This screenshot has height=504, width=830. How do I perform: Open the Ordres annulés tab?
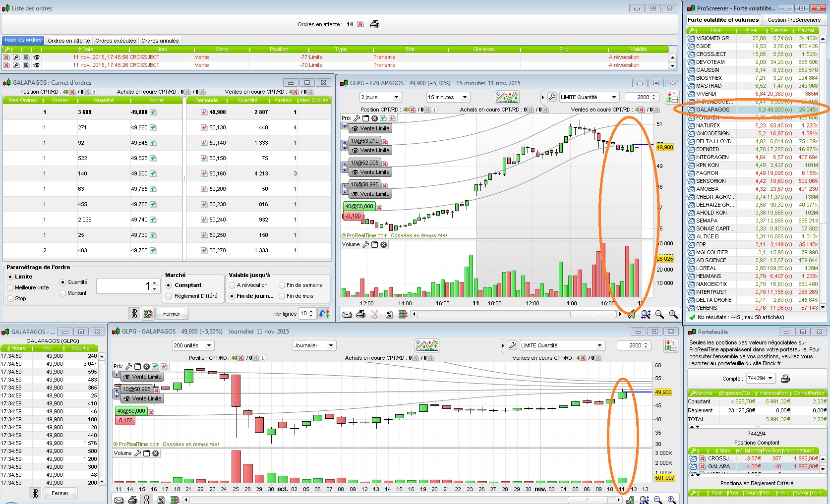coord(160,41)
